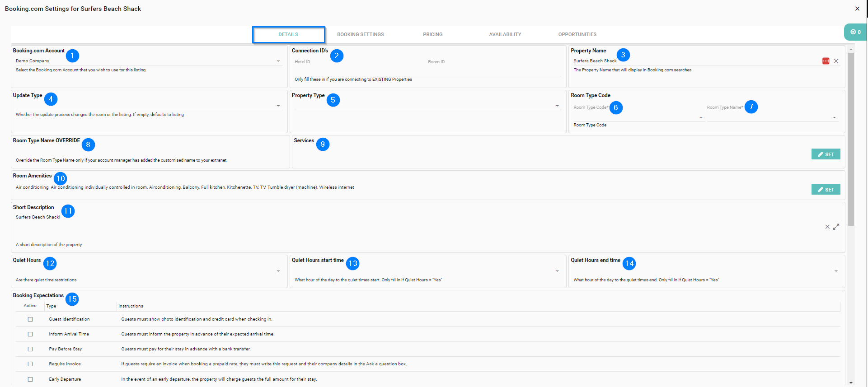The image size is (868, 387).
Task: Enable the Guest Identification expectation checkbox
Action: coord(30,319)
